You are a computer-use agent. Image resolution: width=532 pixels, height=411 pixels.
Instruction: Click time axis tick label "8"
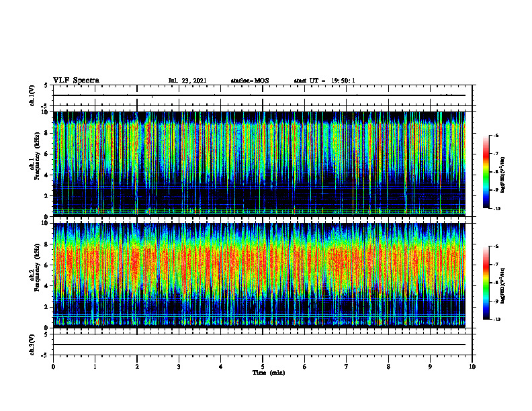(388, 367)
